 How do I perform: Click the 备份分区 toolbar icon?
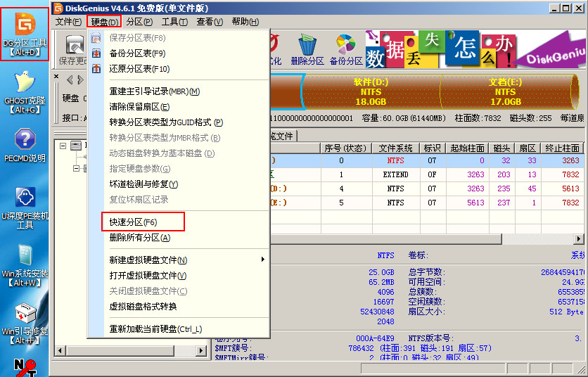coord(346,49)
